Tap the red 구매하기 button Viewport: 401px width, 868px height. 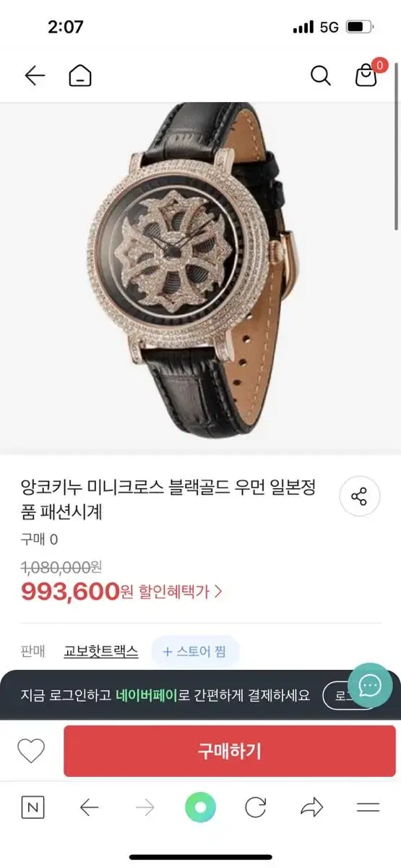coord(229,752)
